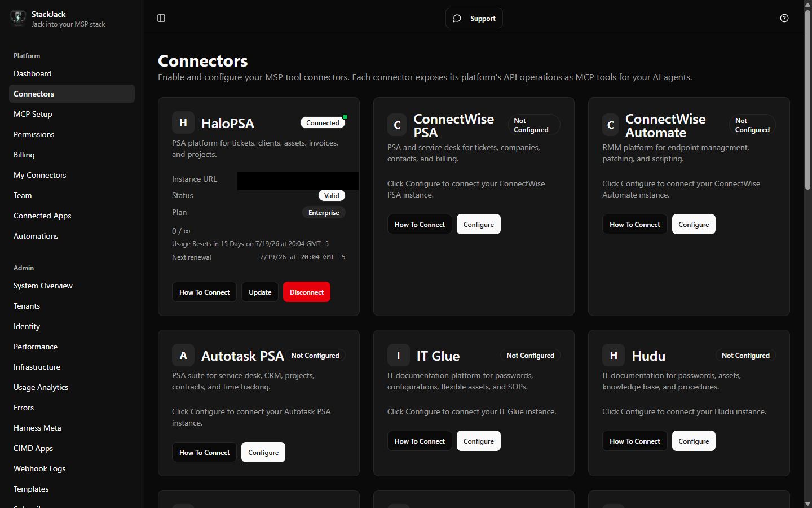Screen dimensions: 812x508
Task: Open Connected Apps
Action: coord(72,216)
